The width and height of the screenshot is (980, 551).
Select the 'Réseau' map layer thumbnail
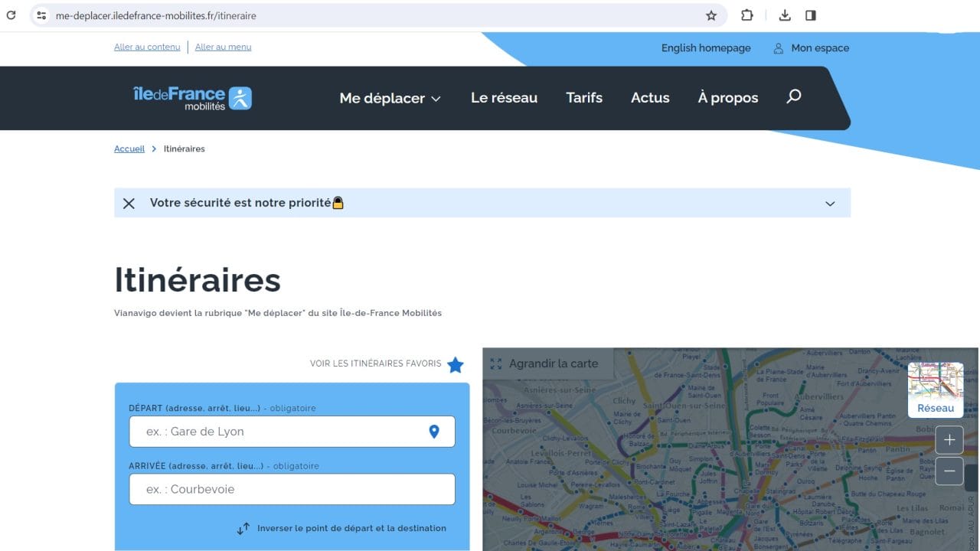pos(936,389)
